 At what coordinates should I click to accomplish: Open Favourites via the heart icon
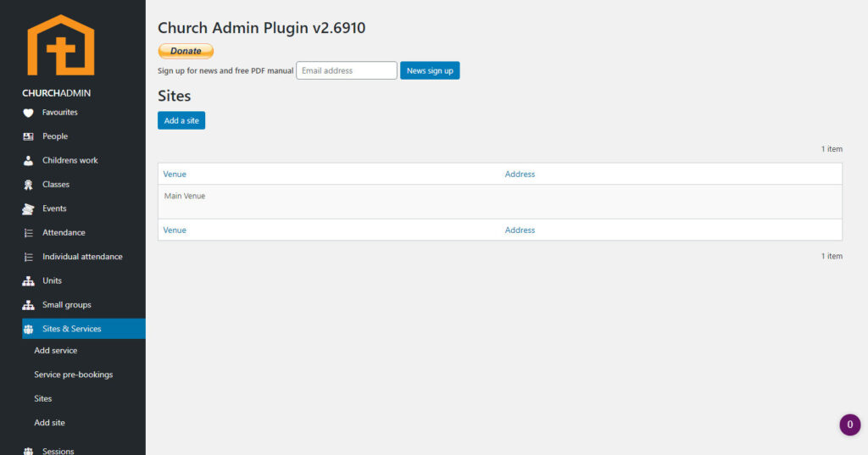pyautogui.click(x=28, y=113)
